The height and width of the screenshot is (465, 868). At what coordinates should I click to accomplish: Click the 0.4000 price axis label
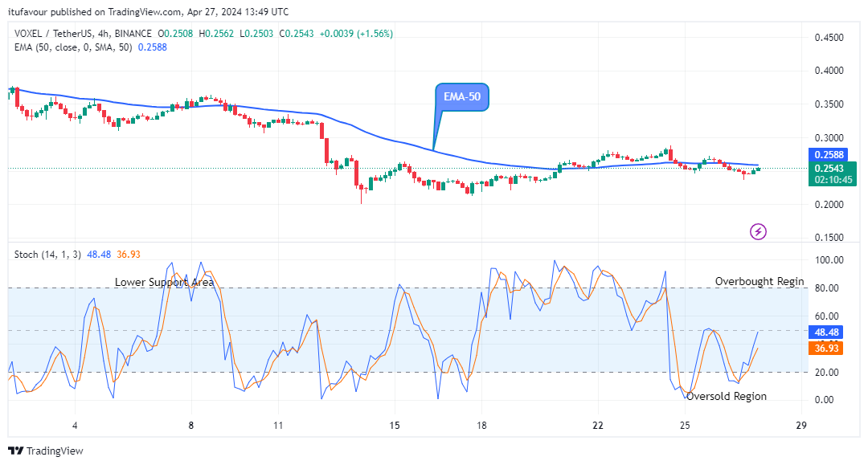pos(829,71)
